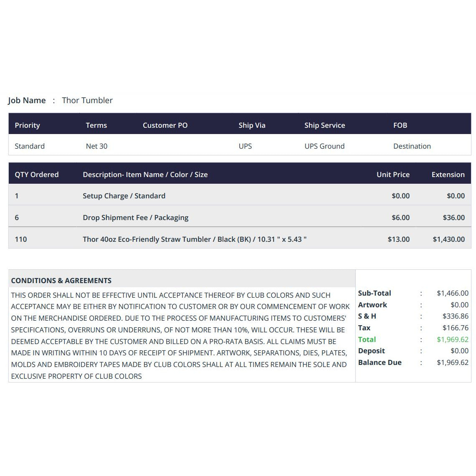Click the Unit Price column header
The image size is (476, 476).
click(x=393, y=175)
